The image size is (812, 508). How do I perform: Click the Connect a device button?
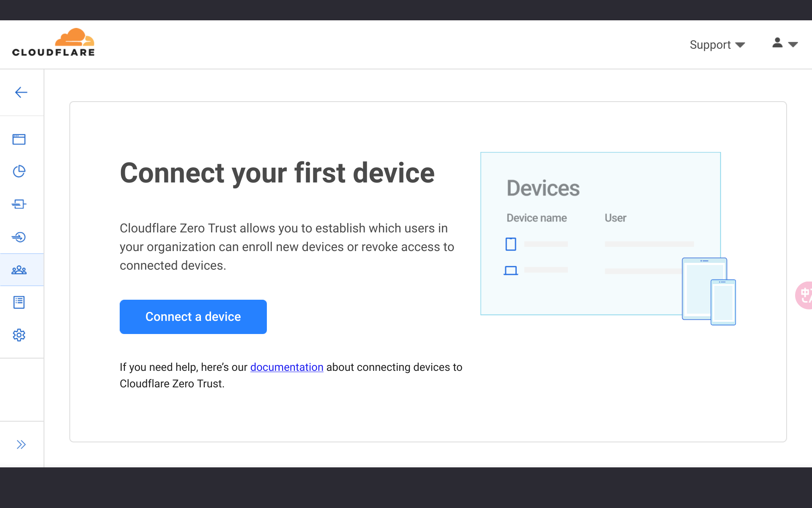[193, 317]
